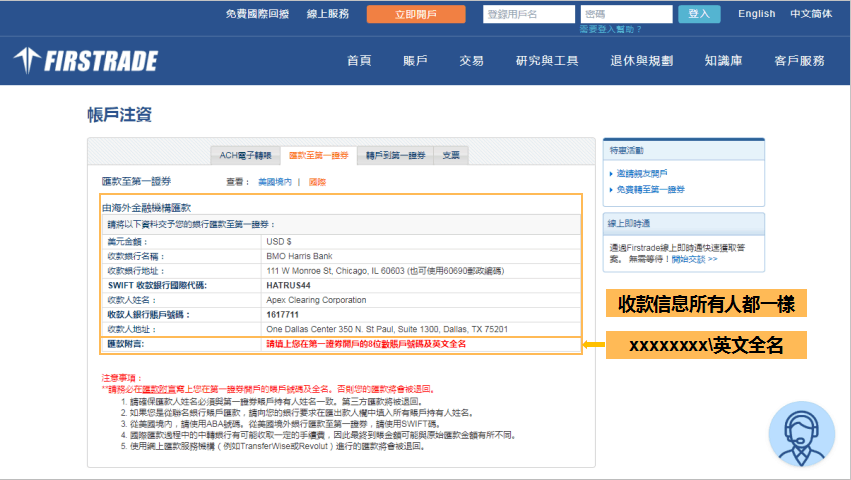The height and width of the screenshot is (480, 851).
Task: Focus the 登錄用戶名 username field
Action: tap(529, 14)
